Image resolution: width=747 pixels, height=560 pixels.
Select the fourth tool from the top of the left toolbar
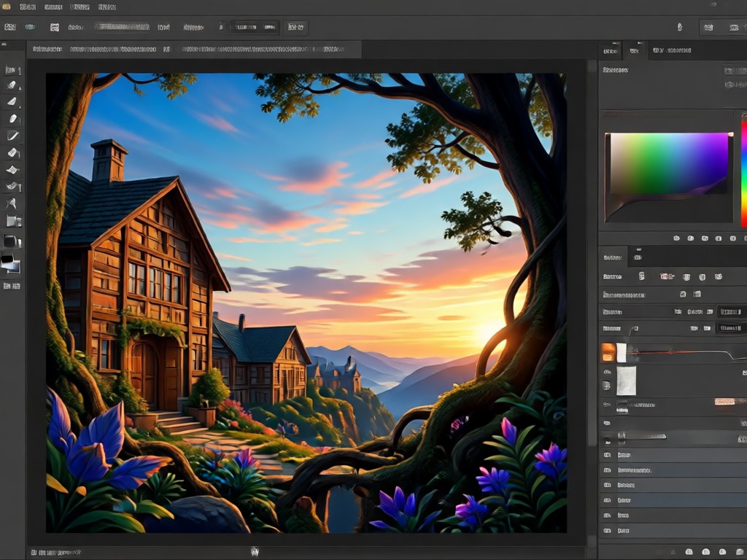[x=13, y=119]
